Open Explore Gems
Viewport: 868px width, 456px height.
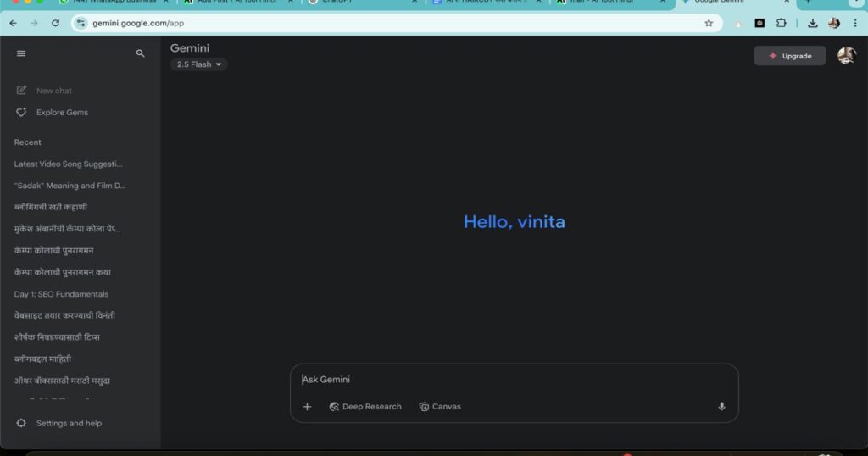[x=52, y=113]
